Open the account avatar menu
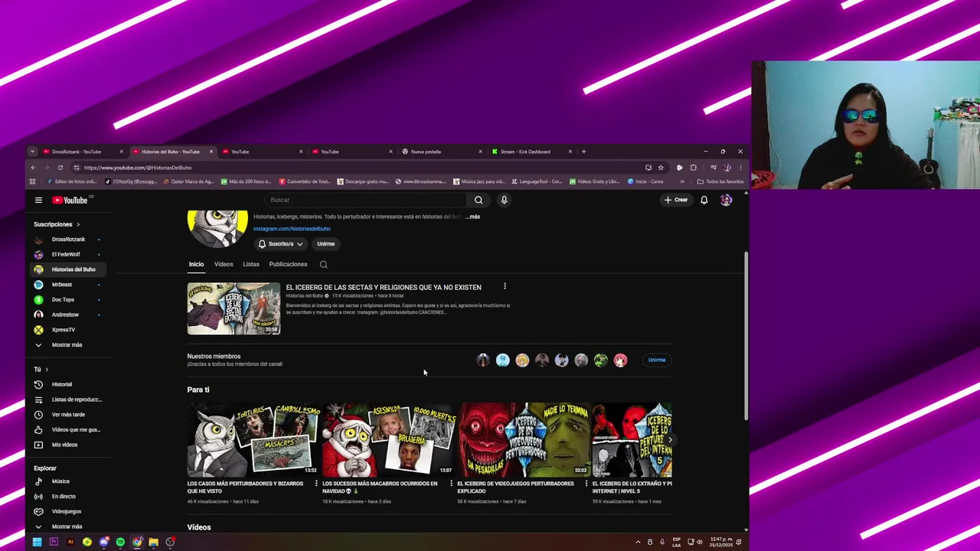Image resolution: width=980 pixels, height=551 pixels. [726, 200]
